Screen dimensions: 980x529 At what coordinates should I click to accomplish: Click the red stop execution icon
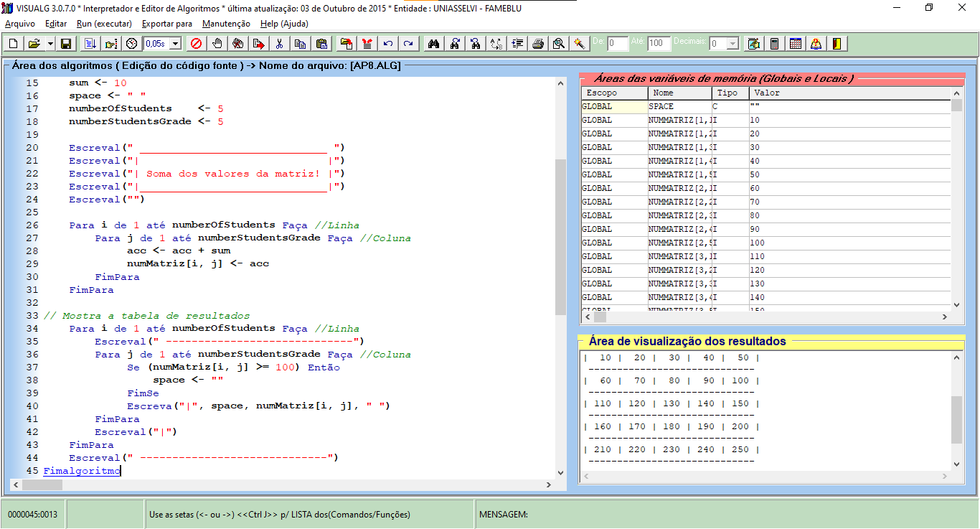click(x=196, y=44)
